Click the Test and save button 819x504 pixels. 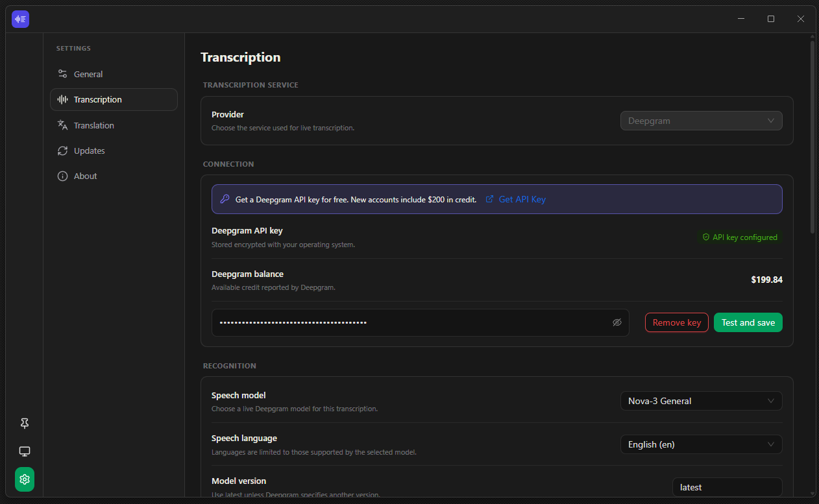click(x=748, y=322)
